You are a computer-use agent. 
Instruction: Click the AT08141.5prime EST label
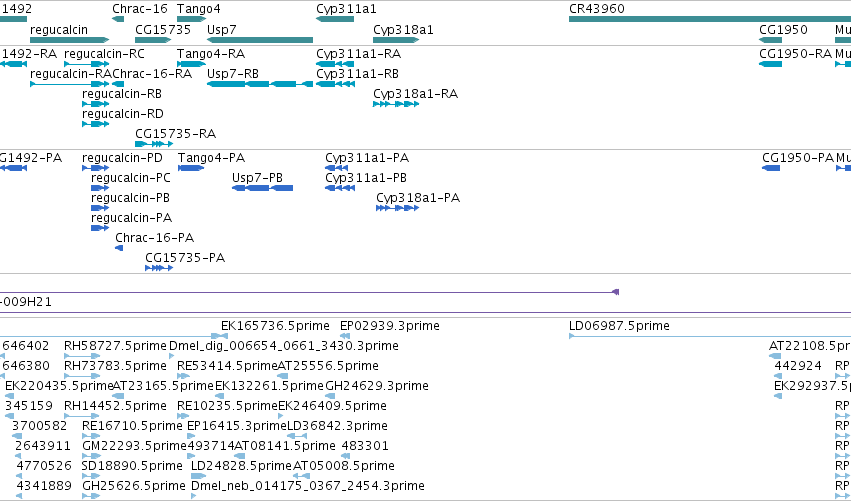285,446
